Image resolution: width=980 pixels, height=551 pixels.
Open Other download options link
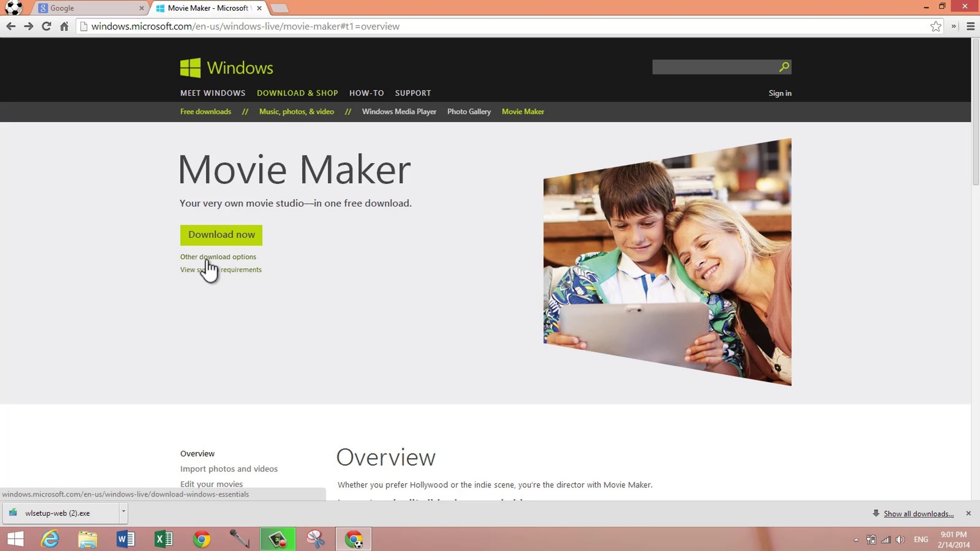tap(218, 257)
